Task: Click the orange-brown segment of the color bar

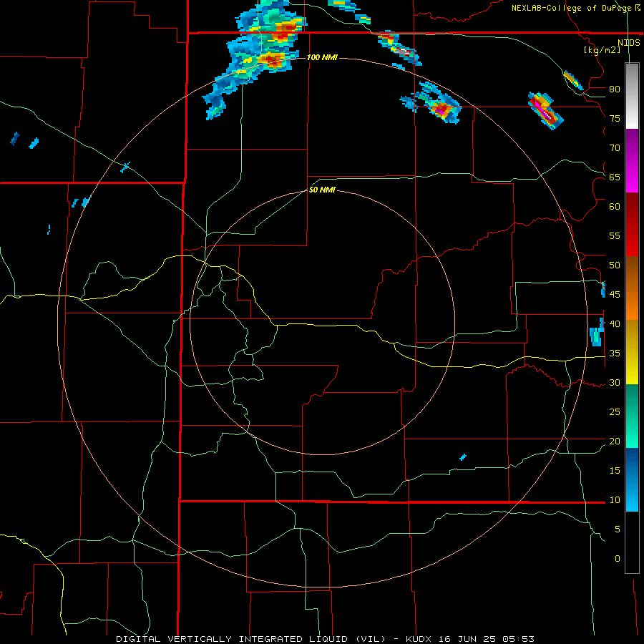Action: pos(632,288)
